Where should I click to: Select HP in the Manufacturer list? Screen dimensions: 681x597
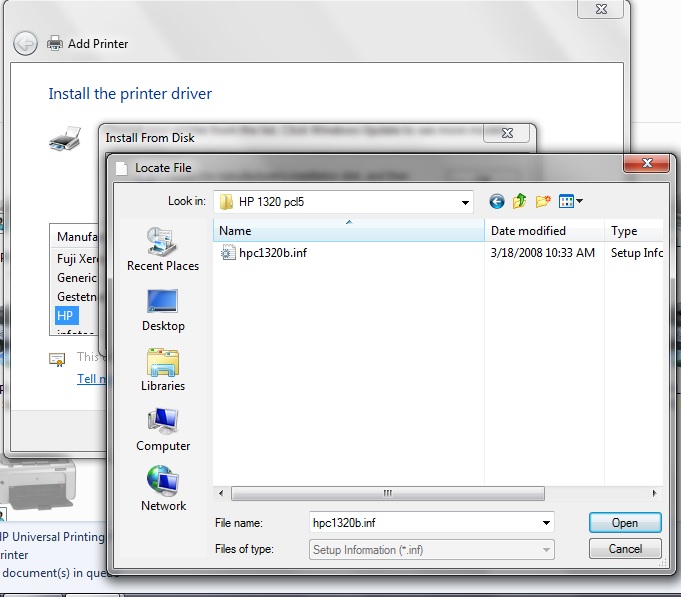pyautogui.click(x=66, y=316)
